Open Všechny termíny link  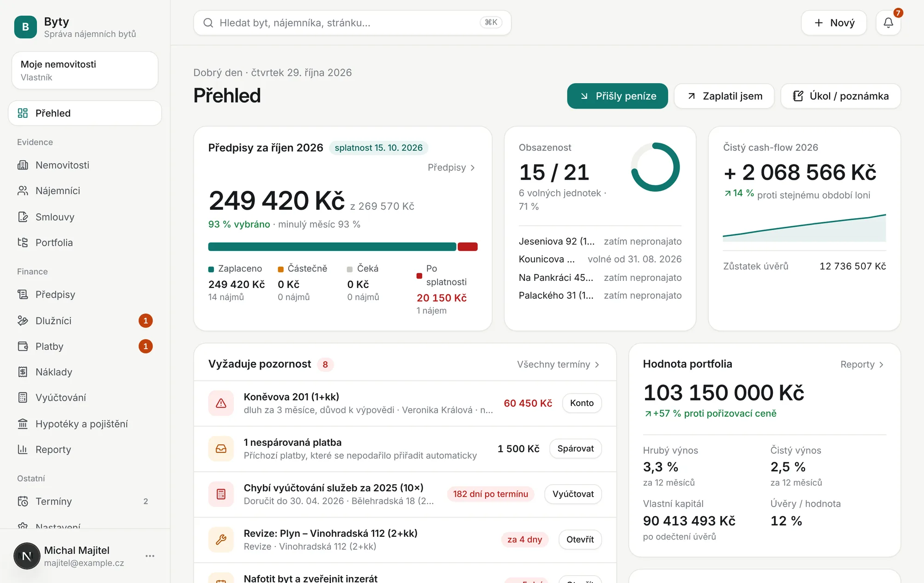click(558, 364)
